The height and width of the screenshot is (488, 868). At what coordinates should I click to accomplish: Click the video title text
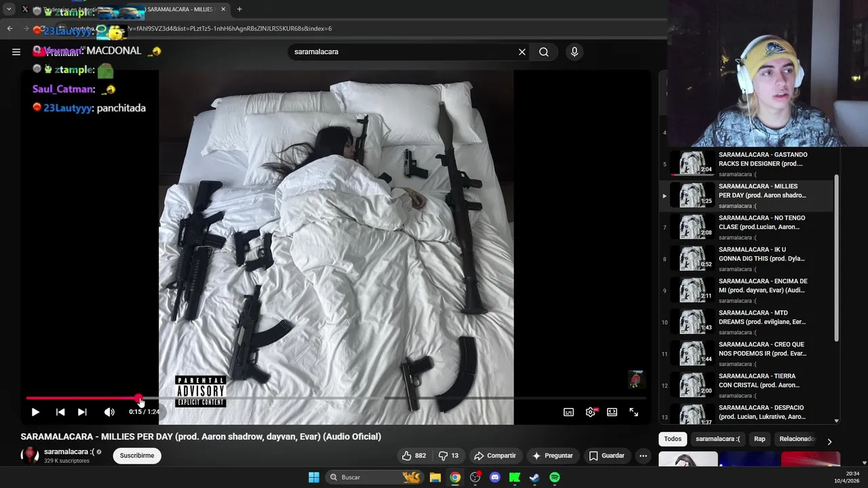201,436
